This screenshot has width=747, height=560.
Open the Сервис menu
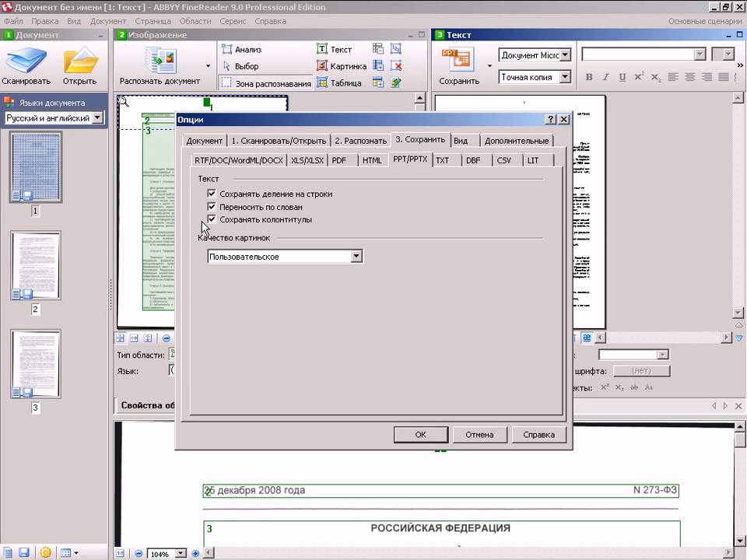coord(233,21)
